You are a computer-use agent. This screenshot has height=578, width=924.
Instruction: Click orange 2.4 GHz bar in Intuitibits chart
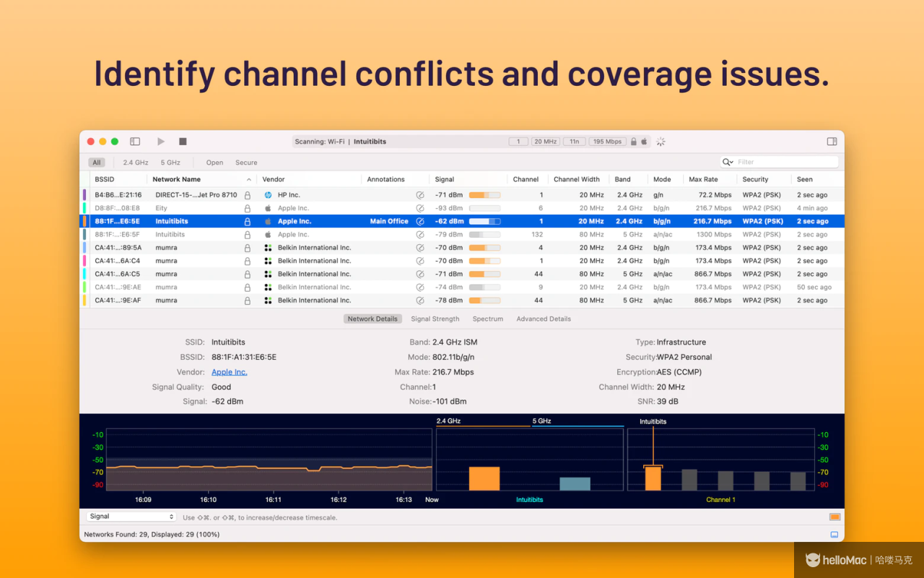point(484,479)
